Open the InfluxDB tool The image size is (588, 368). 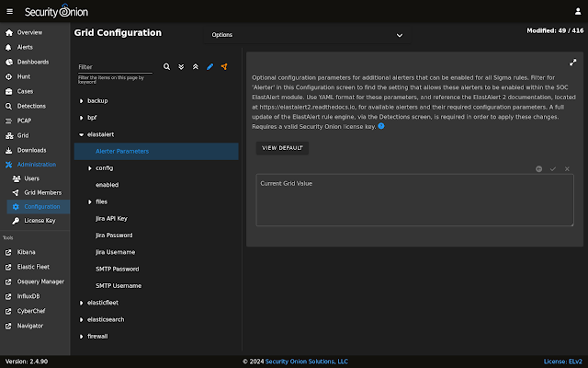tap(35, 296)
